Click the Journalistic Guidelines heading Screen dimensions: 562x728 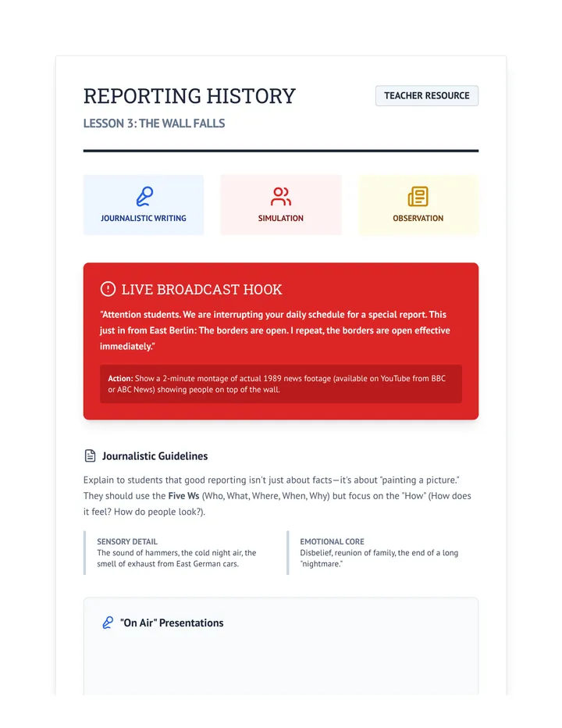point(155,456)
